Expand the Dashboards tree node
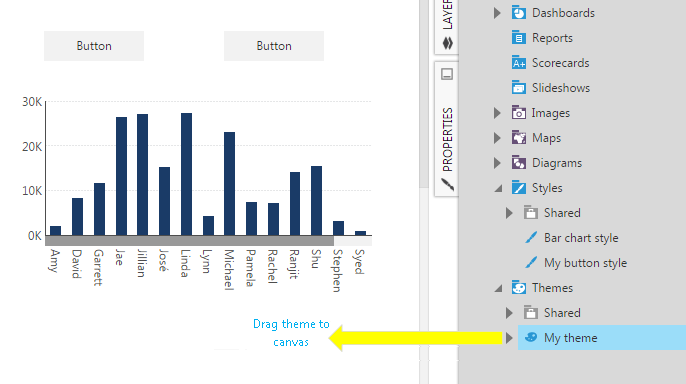This screenshot has height=384, width=686. click(x=497, y=13)
